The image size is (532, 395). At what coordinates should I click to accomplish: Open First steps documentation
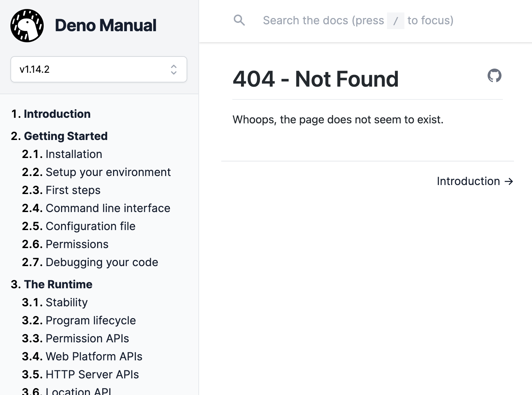click(x=73, y=190)
